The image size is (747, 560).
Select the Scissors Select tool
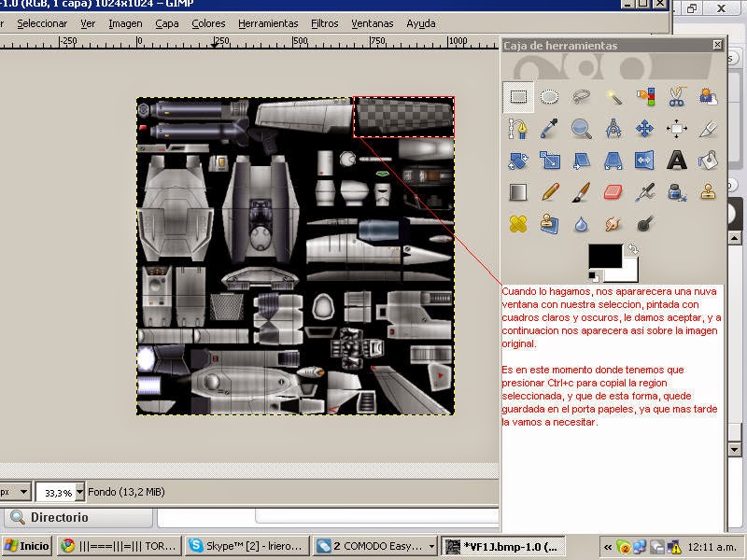(x=676, y=96)
